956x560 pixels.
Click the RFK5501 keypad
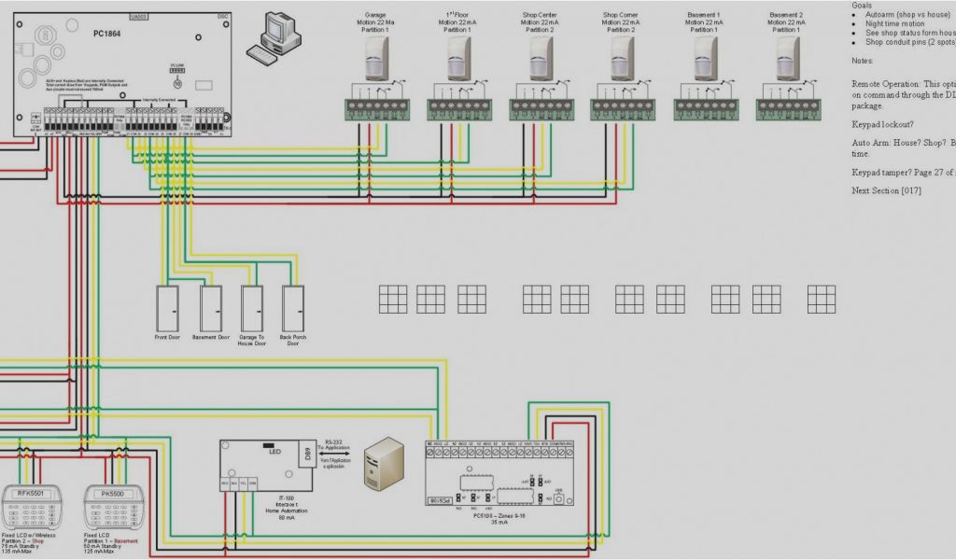(30, 507)
